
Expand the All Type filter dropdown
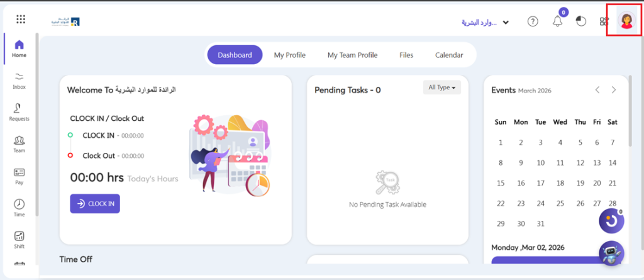tap(441, 87)
